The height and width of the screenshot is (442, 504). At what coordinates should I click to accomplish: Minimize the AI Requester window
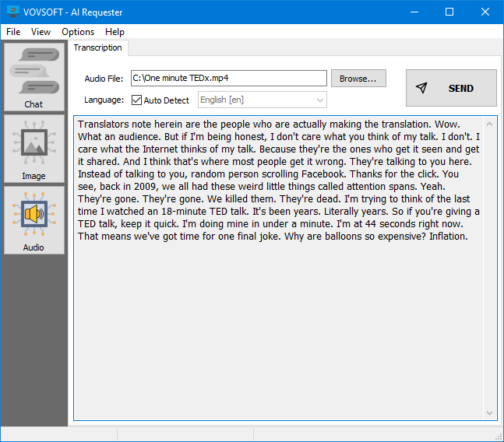coord(414,12)
